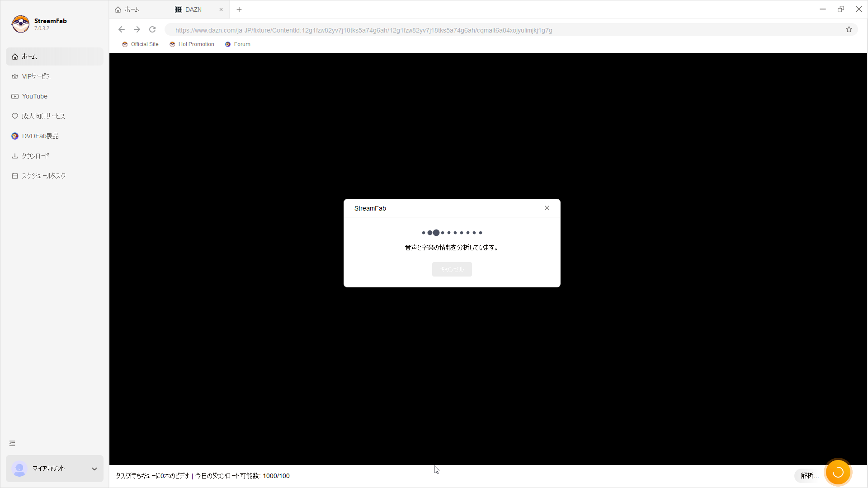Click the dotted loading progress indicator
Image resolution: width=868 pixels, height=488 pixels.
pos(452,233)
